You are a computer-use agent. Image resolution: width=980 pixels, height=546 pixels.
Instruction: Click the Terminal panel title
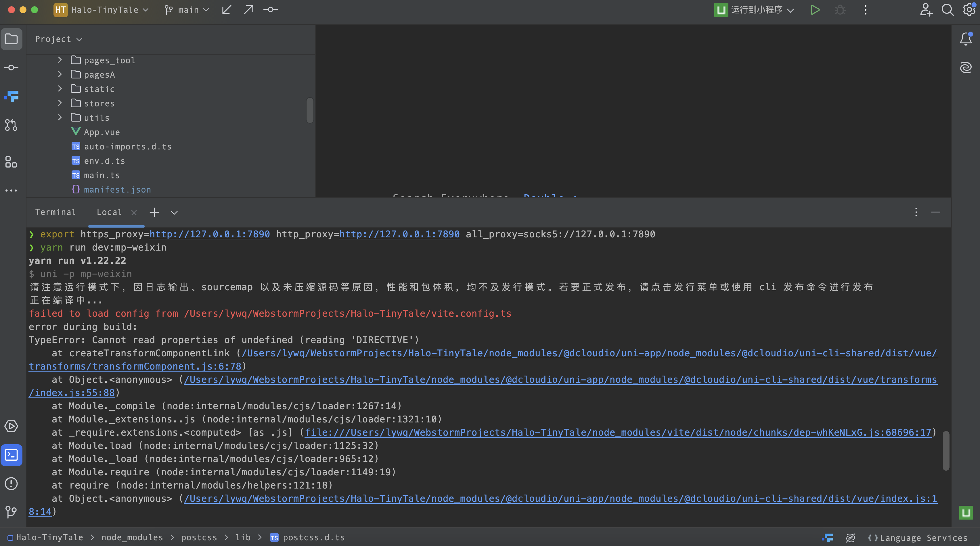tap(55, 212)
